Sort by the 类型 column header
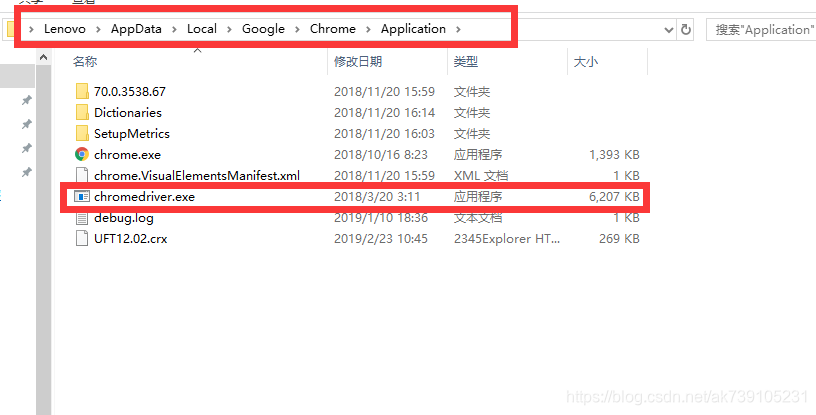Image resolution: width=816 pixels, height=415 pixels. point(466,61)
